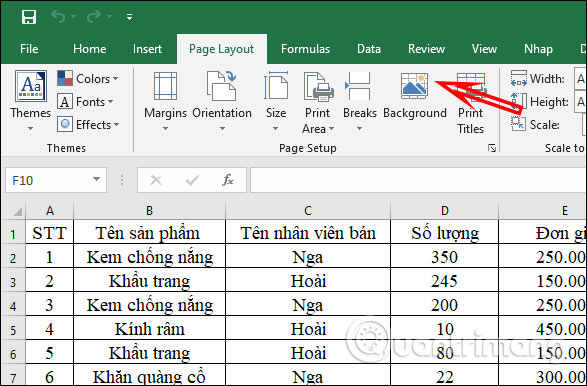Click the Select All corner triangle
Screen dimensions: 587x386
pos(17,212)
